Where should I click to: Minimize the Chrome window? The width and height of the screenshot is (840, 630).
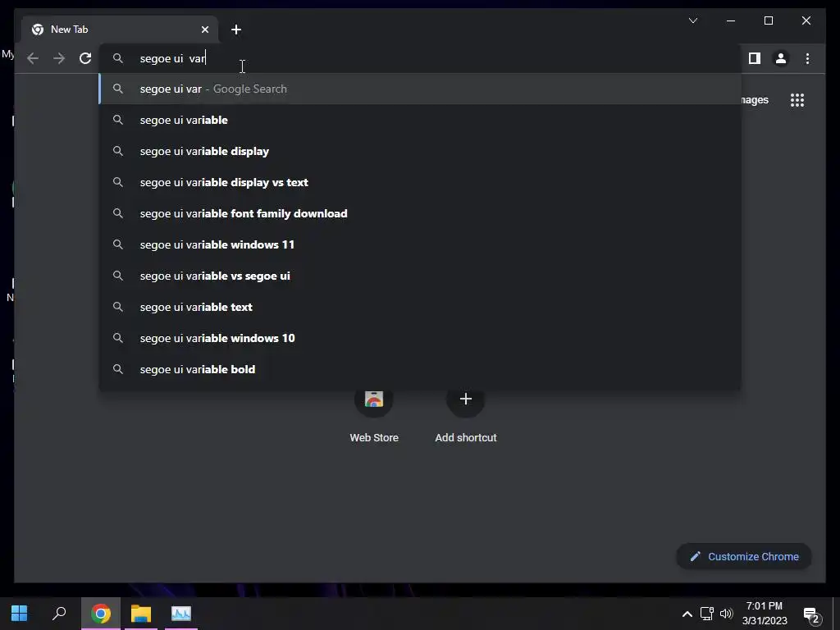(731, 21)
